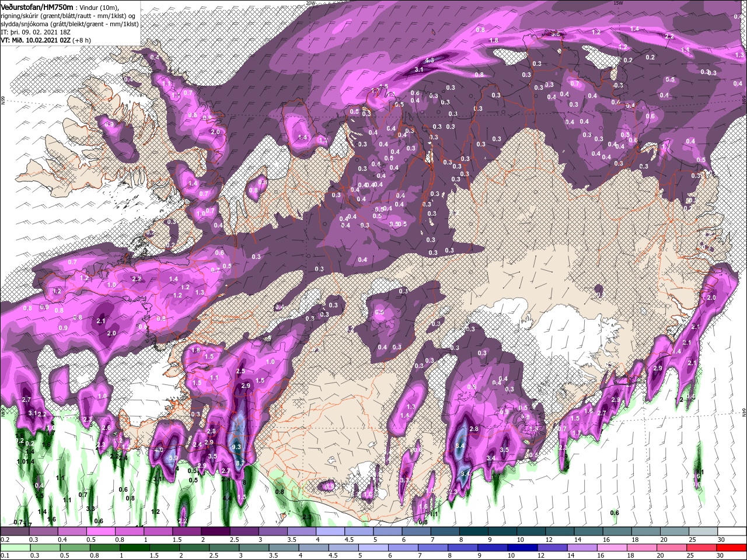Select the lower legend swatch between 0.1 and 0.3

point(16,548)
